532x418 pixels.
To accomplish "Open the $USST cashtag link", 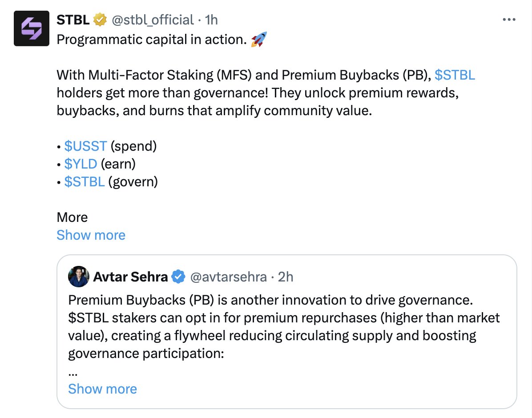I will point(85,146).
